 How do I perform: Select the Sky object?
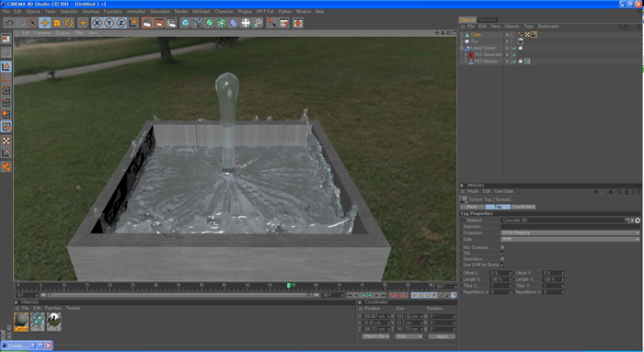475,41
